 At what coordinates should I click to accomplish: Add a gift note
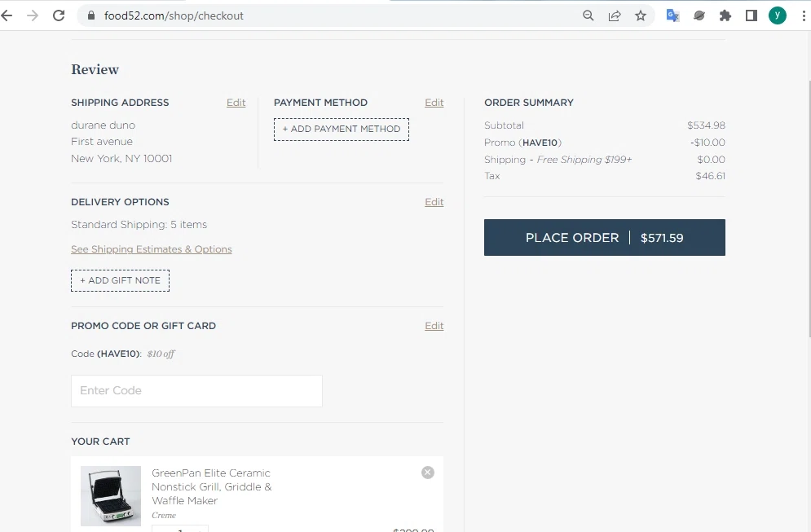point(120,281)
